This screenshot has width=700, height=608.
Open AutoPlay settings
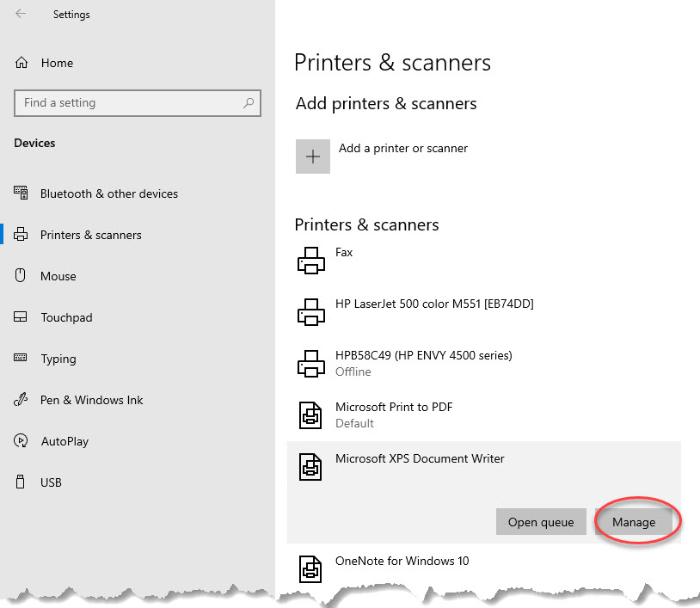pos(64,441)
